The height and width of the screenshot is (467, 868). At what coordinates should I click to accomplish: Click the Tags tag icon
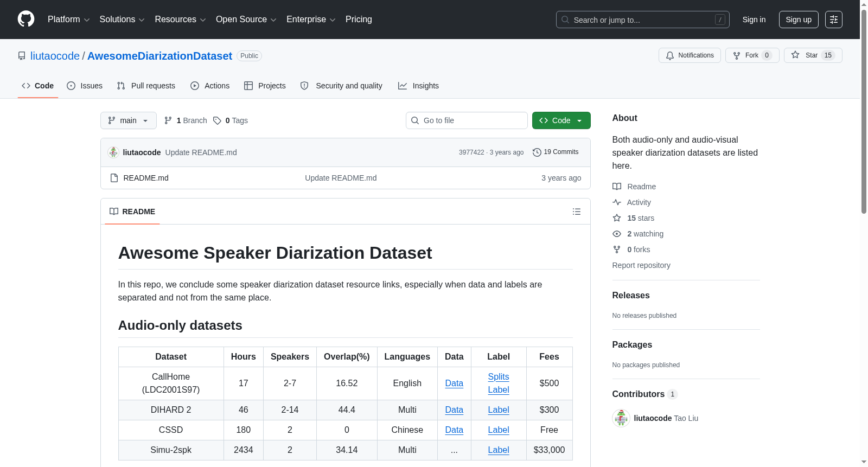[217, 120]
